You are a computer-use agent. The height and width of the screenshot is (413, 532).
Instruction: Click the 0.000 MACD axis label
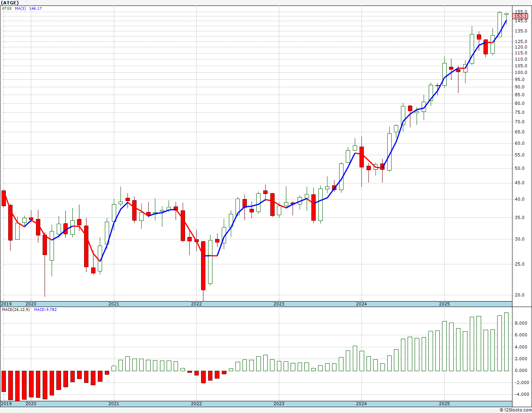522,371
